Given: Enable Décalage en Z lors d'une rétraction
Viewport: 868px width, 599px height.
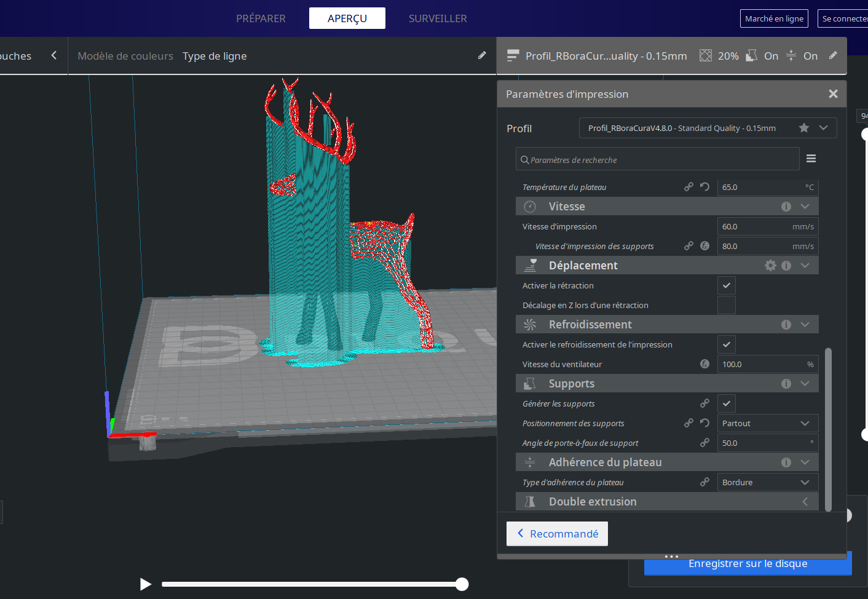Looking at the screenshot, I should click(726, 305).
